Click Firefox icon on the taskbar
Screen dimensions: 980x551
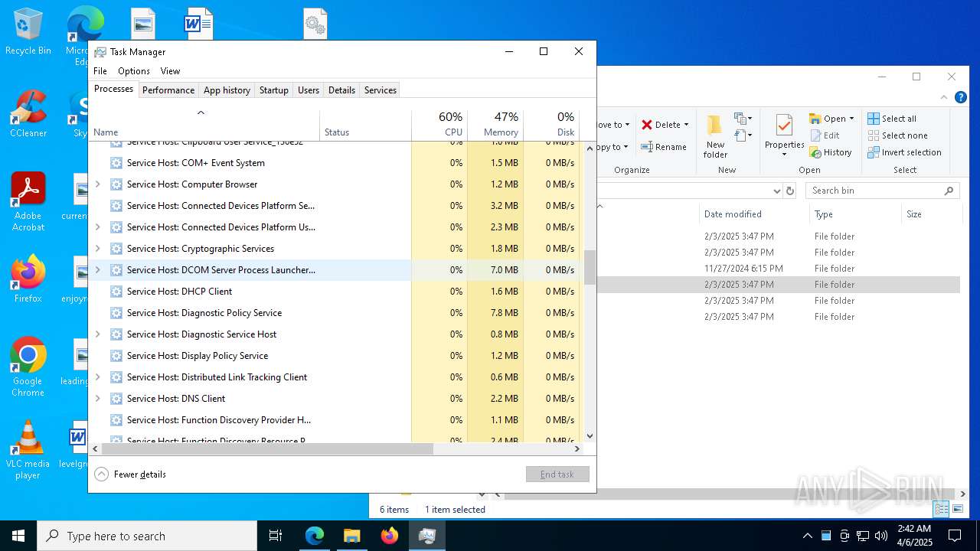coord(389,536)
